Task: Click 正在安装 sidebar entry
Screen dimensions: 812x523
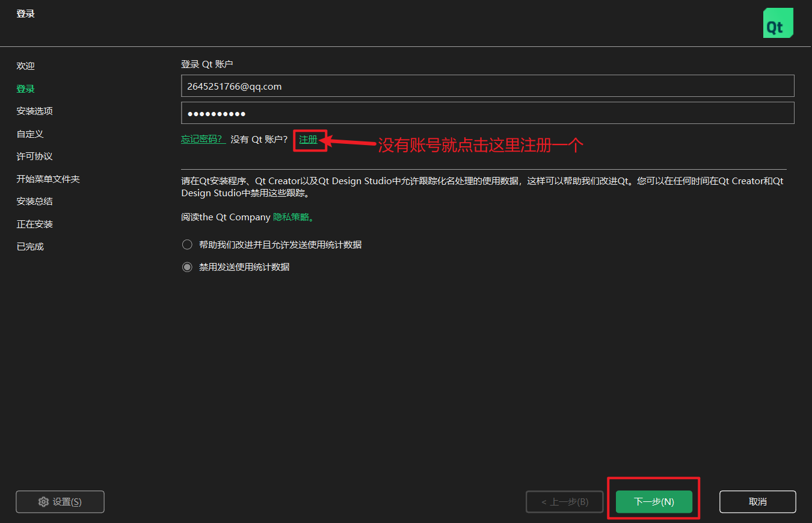Action: (x=35, y=224)
